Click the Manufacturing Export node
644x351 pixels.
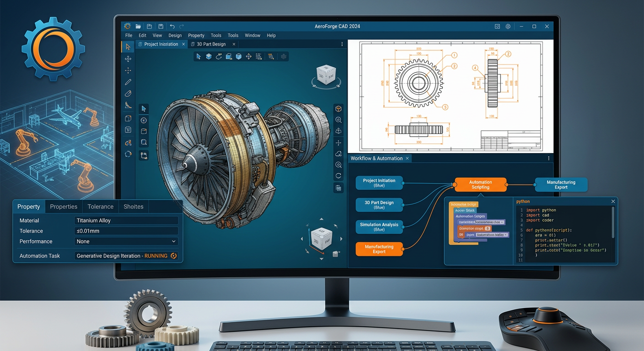coord(561,185)
